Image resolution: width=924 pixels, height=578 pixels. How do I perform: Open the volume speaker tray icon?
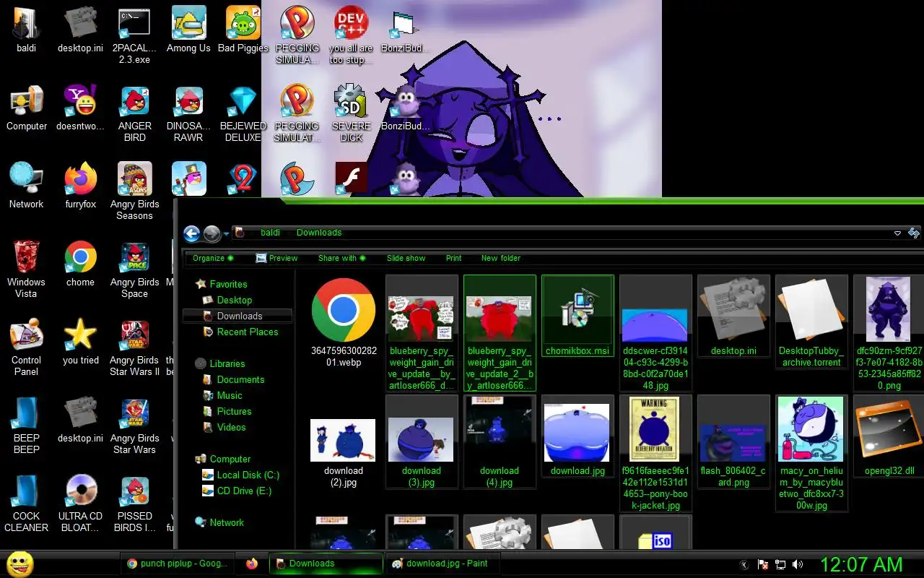[x=798, y=564]
